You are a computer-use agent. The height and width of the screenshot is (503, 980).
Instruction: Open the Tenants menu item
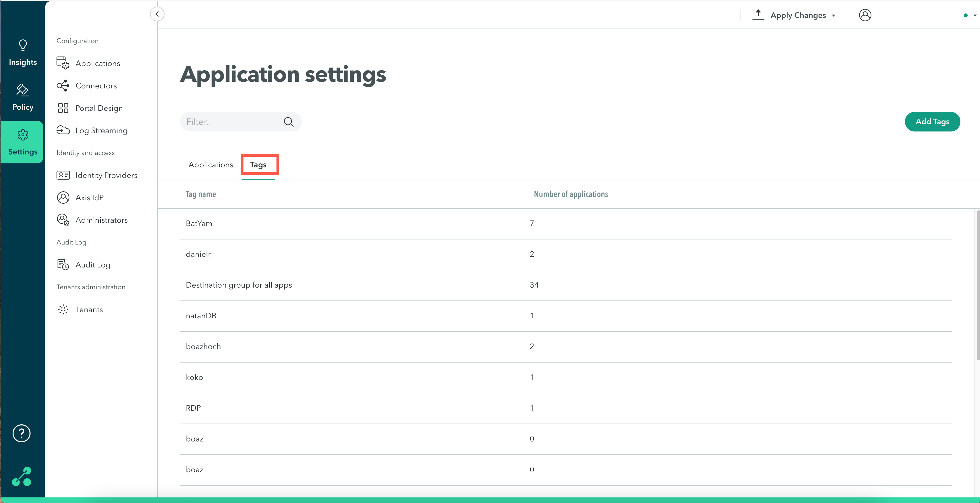pyautogui.click(x=89, y=309)
